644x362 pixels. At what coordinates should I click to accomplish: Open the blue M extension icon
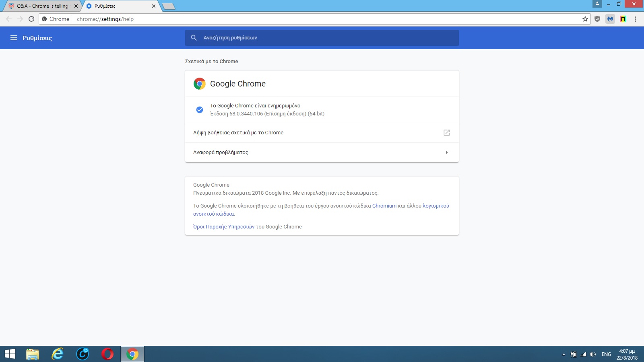point(610,19)
